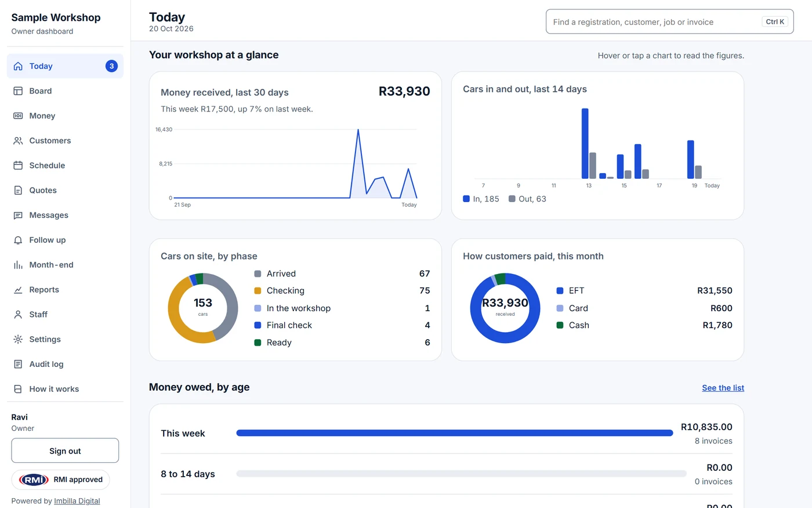Click the Staff person icon
This screenshot has width=812, height=508.
point(18,315)
